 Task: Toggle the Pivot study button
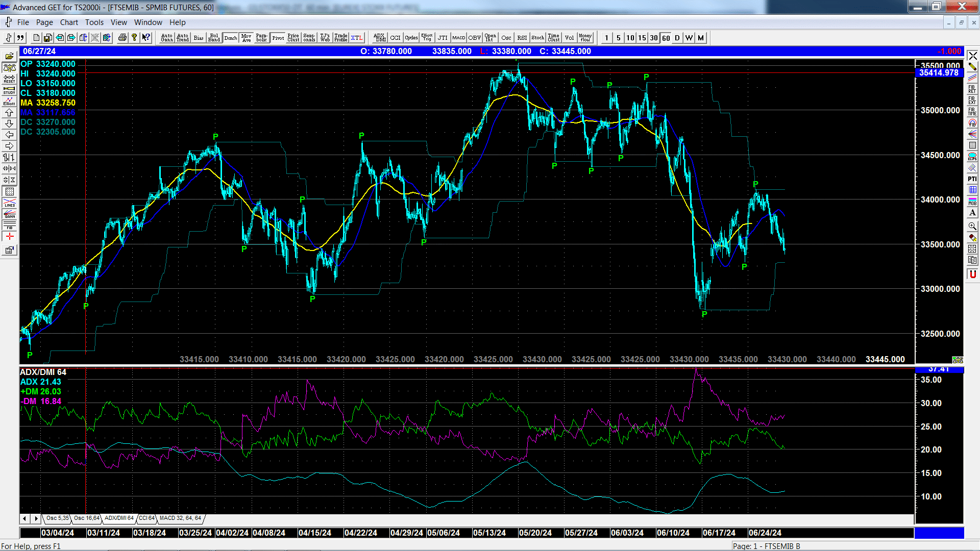pyautogui.click(x=278, y=38)
